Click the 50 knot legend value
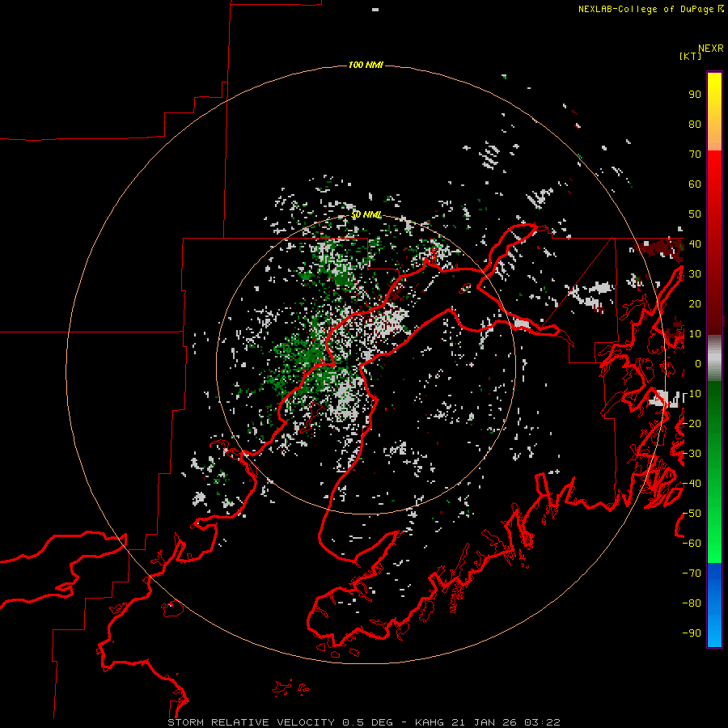Image resolution: width=728 pixels, height=728 pixels. (x=695, y=214)
